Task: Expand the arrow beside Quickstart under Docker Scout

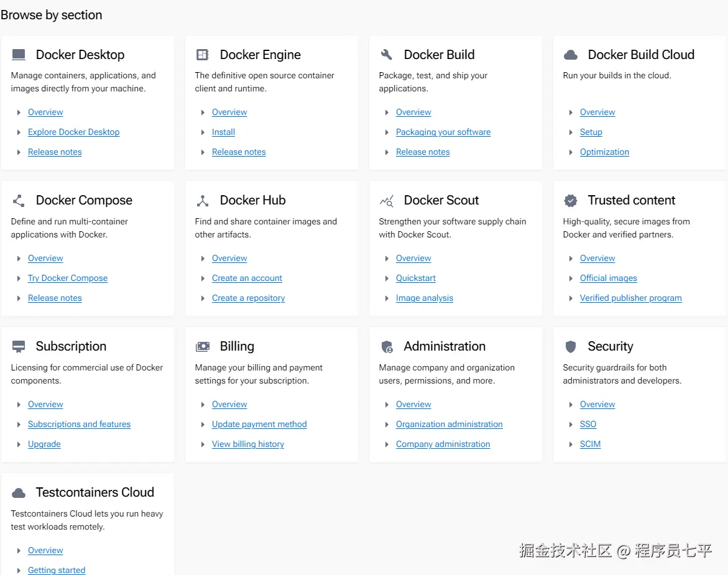Action: tap(387, 278)
